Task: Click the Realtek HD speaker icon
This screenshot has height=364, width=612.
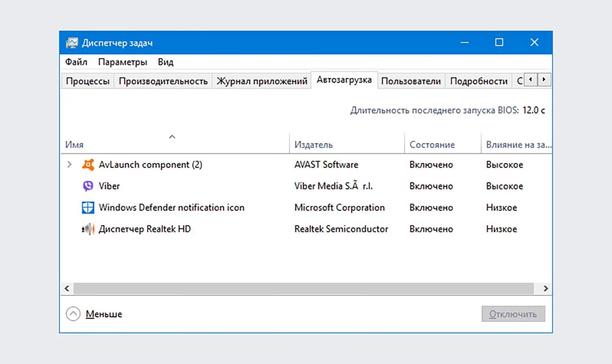Action: [88, 229]
